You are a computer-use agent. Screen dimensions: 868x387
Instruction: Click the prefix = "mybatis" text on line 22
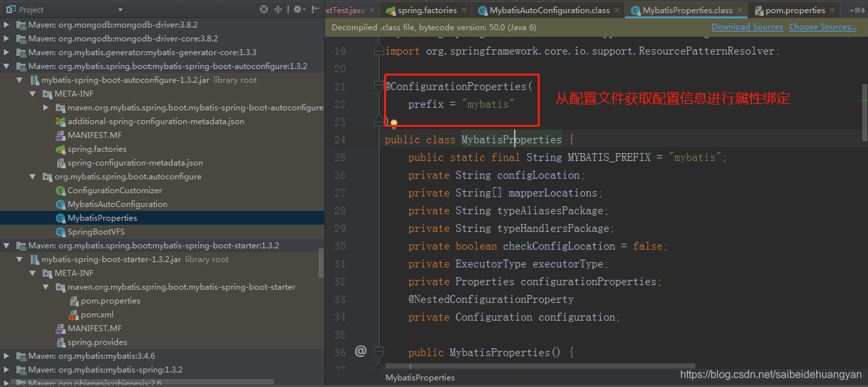coord(462,104)
